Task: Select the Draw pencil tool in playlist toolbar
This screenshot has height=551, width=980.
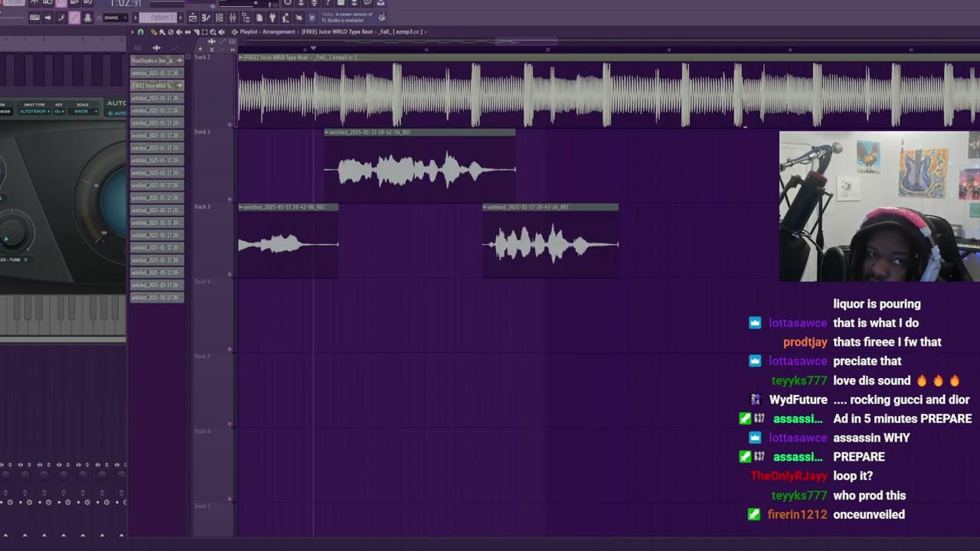Action: click(x=153, y=32)
